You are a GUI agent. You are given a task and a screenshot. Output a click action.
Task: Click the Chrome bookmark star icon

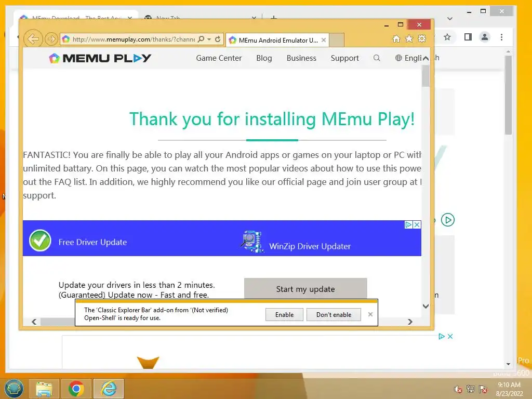(x=447, y=37)
